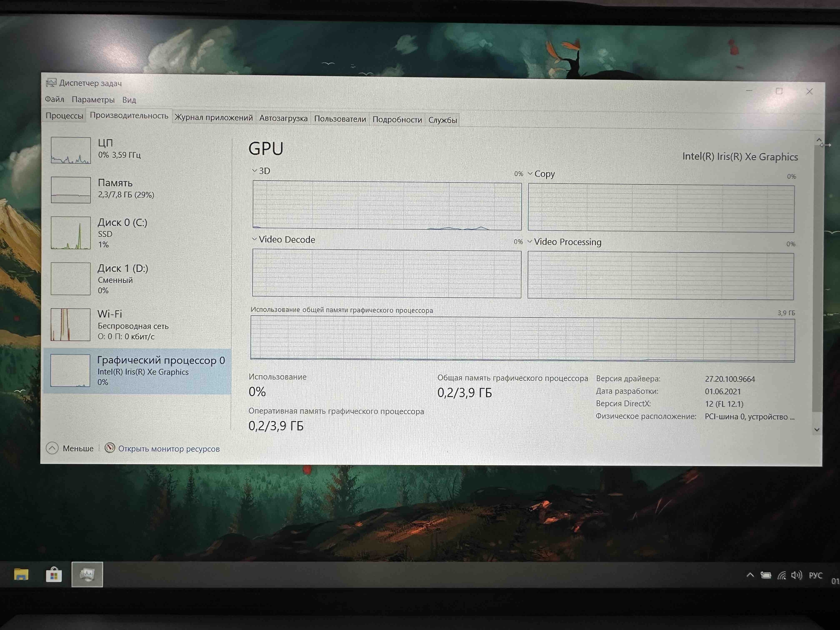Click driver version value 27.20.100.9664
Image resolution: width=840 pixels, height=630 pixels.
click(x=730, y=379)
